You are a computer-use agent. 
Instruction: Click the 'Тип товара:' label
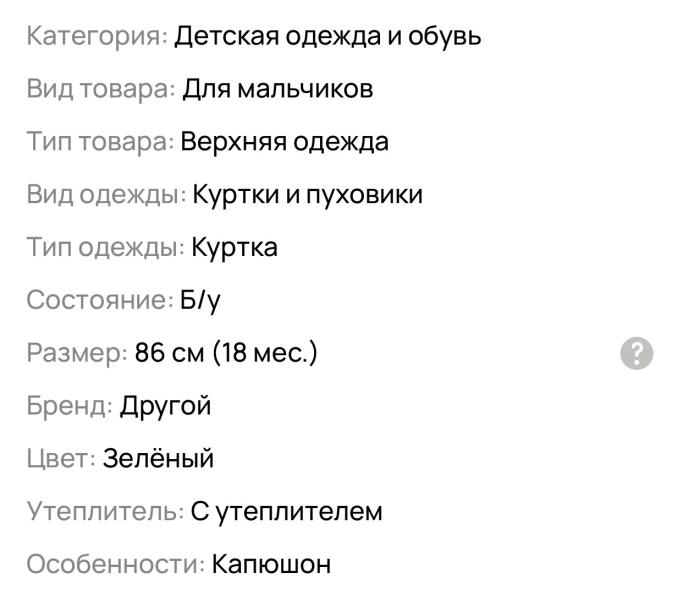(100, 142)
